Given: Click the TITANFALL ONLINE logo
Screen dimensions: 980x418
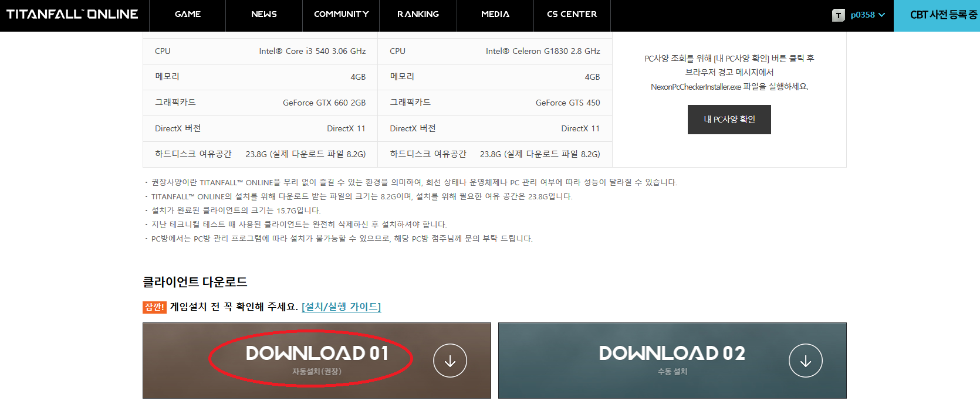Looking at the screenshot, I should pos(72,14).
